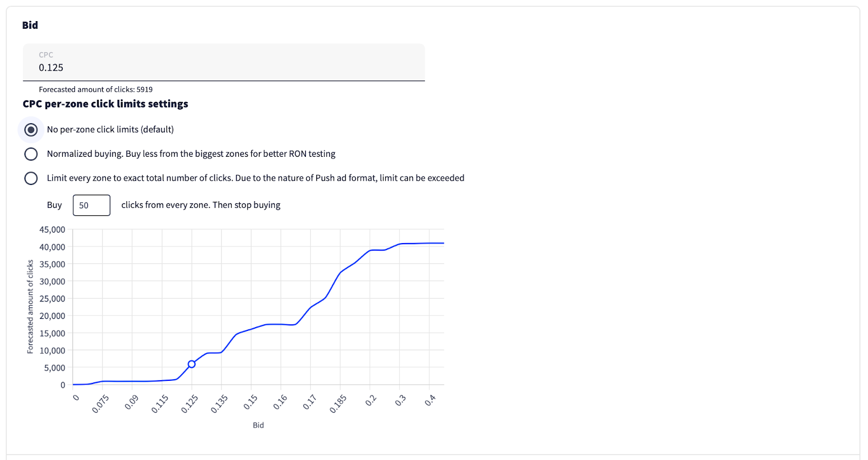Viewport: 868px width, 460px height.
Task: Click the 0.15 bid axis label
Action: (x=250, y=403)
